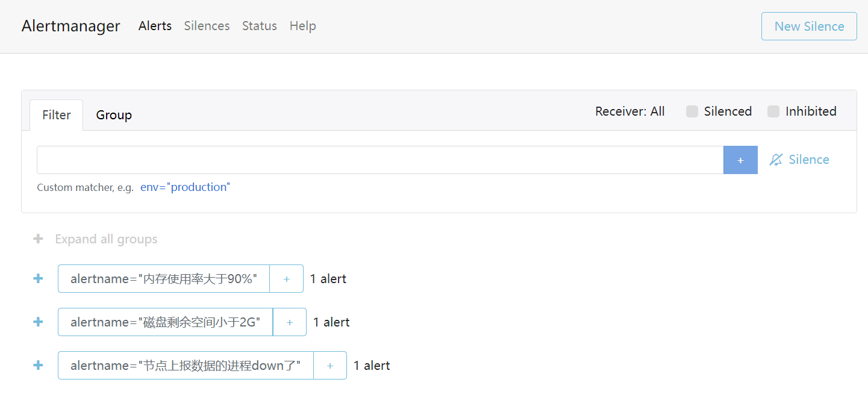This screenshot has height=406, width=868.
Task: Expand the 内存使用率大于90% alert group
Action: [38, 278]
